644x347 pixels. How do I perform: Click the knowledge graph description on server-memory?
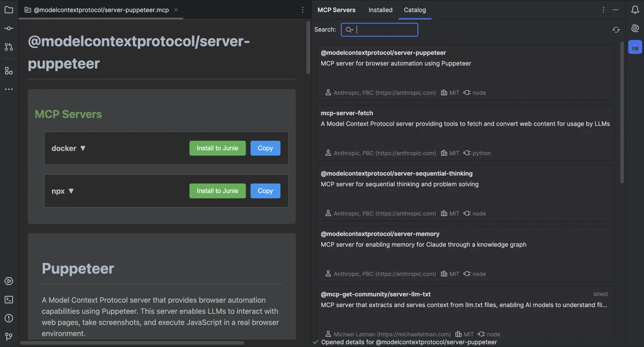(423, 245)
